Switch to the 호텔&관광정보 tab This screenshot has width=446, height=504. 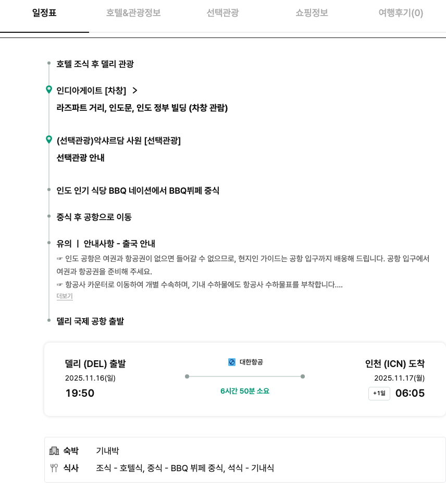click(133, 14)
